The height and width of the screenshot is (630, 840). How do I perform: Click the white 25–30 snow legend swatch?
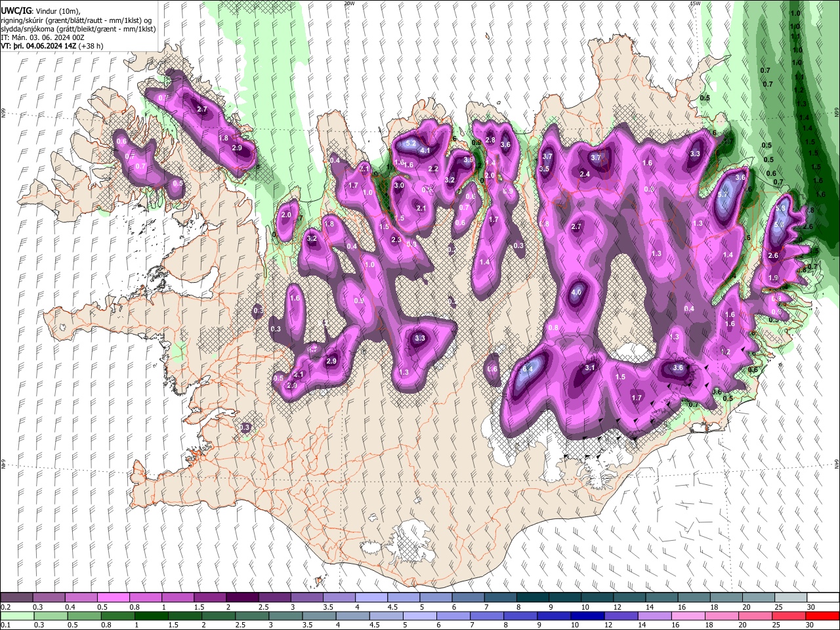pos(791,598)
